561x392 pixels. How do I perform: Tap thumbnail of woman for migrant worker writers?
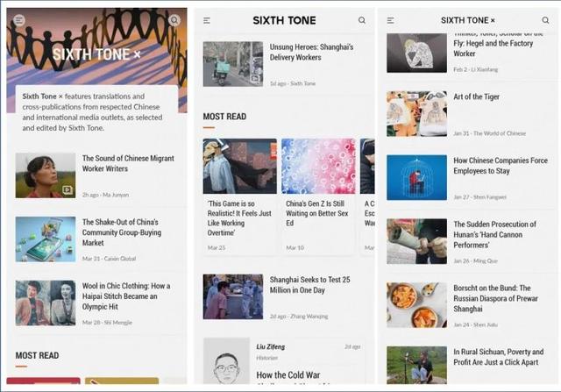[x=46, y=175]
